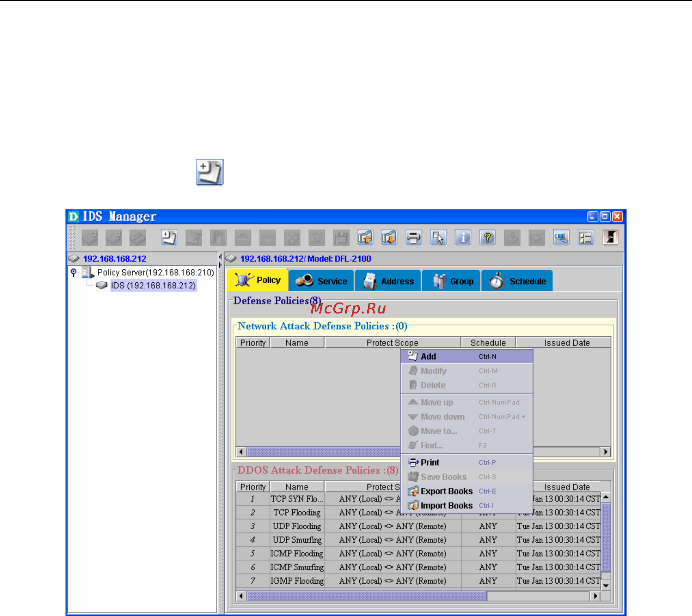
Task: Open Help via question mark icon
Action: 488,238
